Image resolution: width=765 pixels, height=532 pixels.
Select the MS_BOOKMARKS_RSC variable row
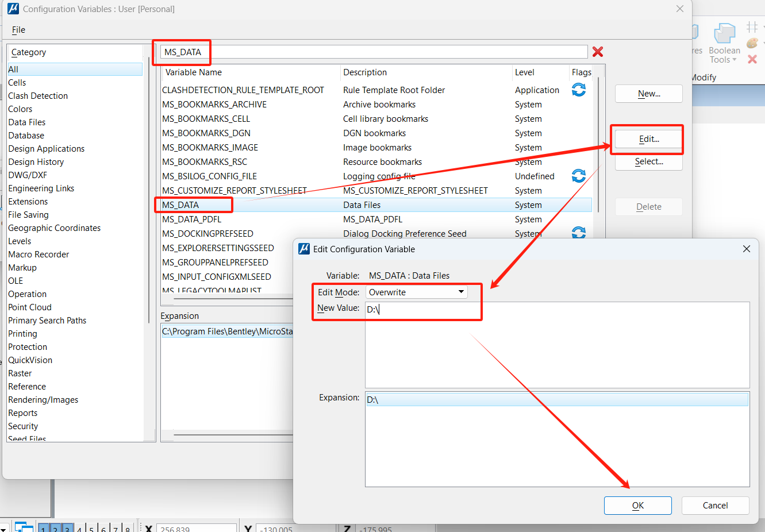click(376, 161)
